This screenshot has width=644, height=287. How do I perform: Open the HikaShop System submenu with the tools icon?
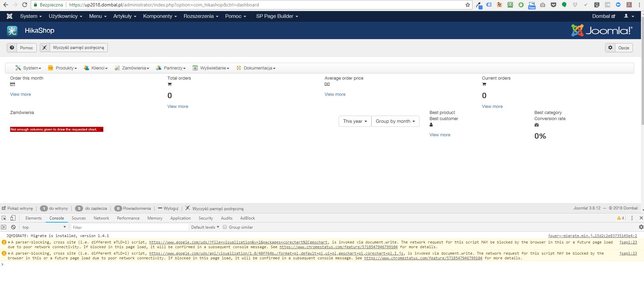[x=28, y=68]
